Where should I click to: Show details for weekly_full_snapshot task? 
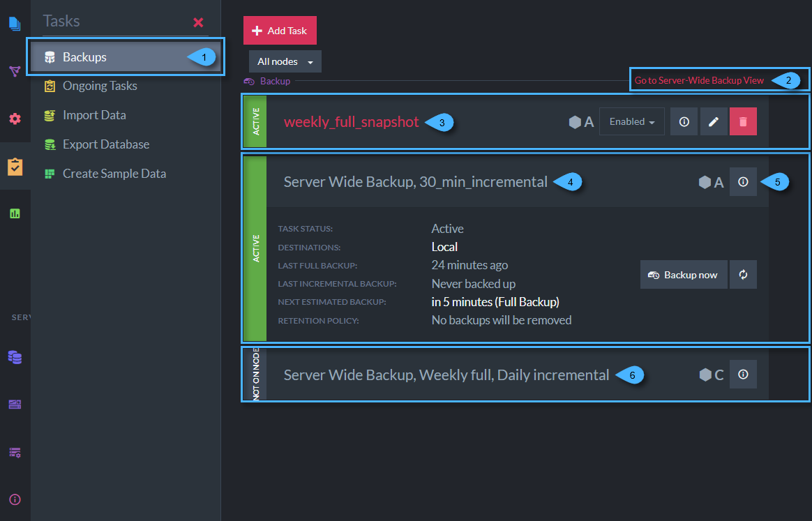click(x=684, y=121)
